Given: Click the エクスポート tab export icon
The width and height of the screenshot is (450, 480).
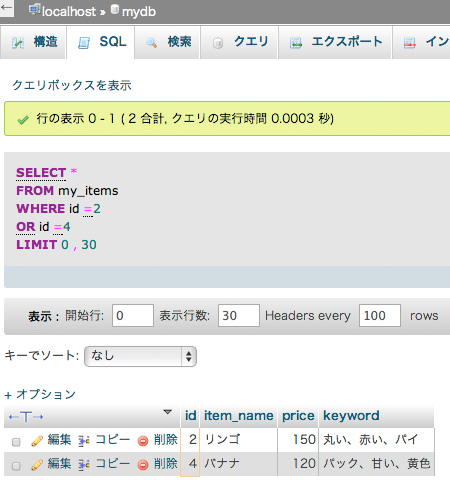Looking at the screenshot, I should (x=296, y=43).
